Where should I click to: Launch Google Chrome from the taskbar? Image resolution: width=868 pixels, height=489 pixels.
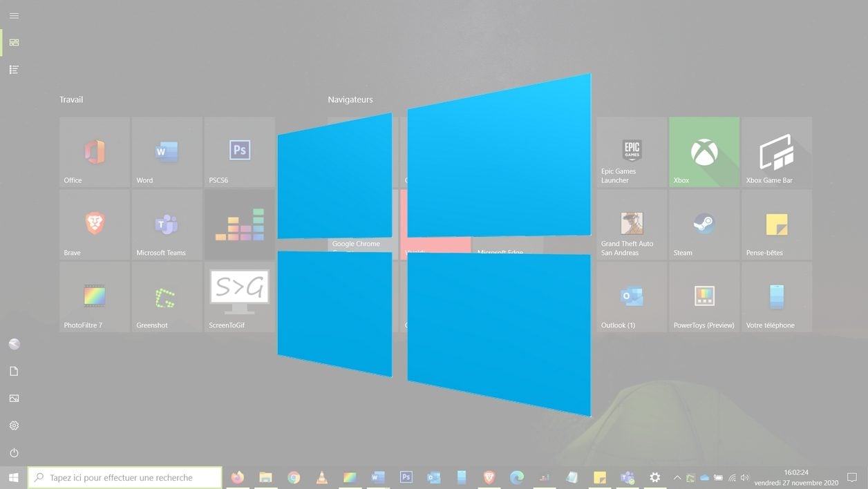click(x=294, y=477)
